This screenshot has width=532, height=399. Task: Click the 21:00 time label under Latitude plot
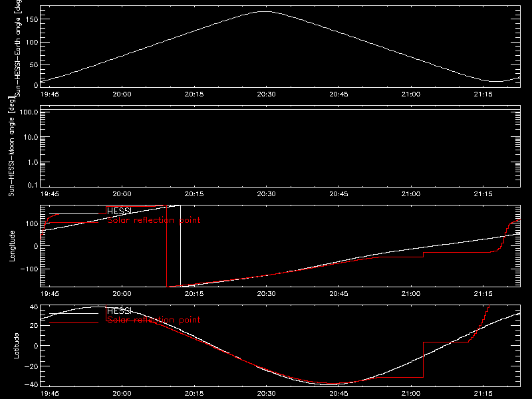click(x=411, y=393)
